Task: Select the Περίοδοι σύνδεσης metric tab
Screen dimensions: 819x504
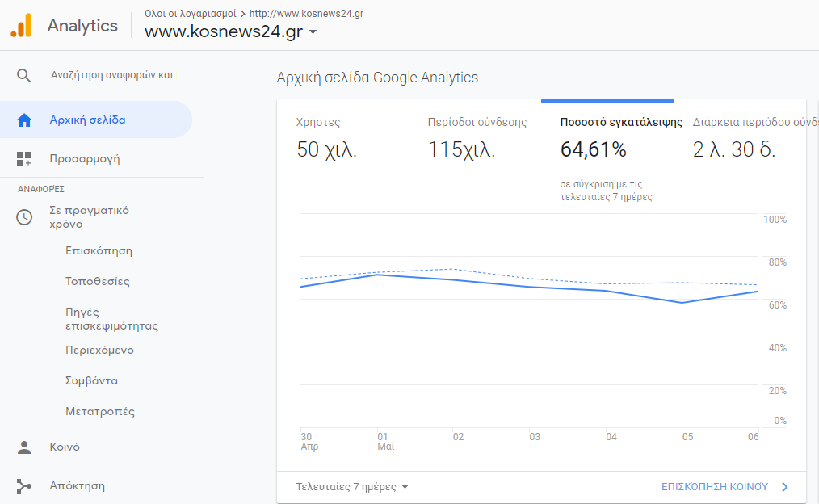Action: (475, 140)
